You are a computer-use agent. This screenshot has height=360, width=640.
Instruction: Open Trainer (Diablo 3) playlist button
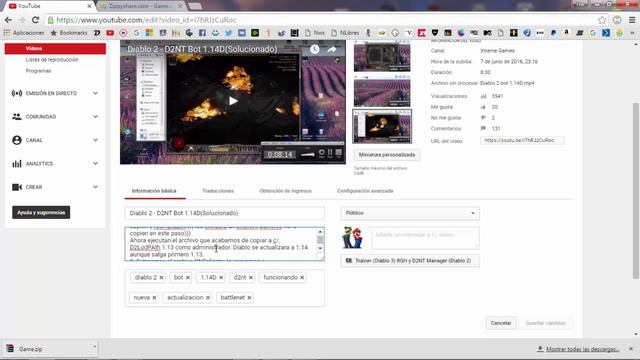click(x=410, y=260)
